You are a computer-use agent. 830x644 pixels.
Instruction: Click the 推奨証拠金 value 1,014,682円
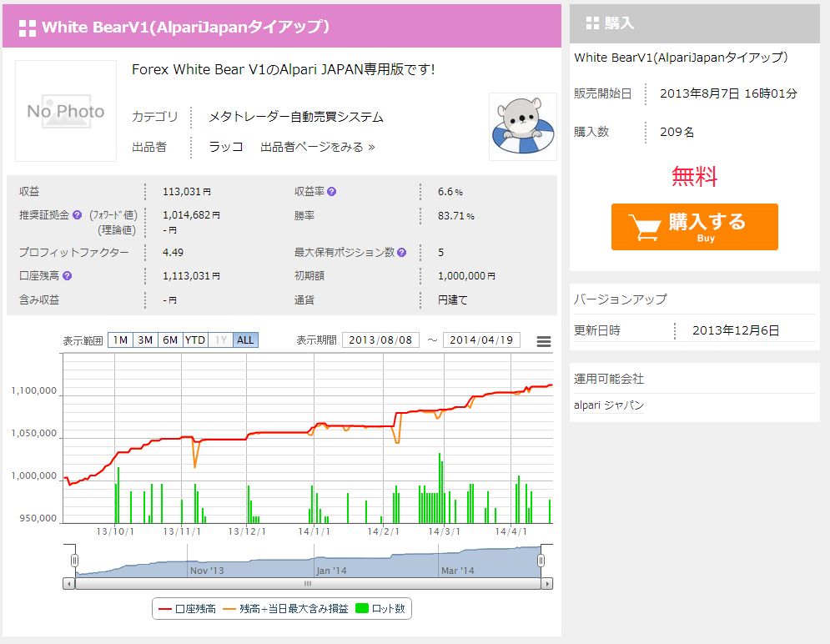[191, 215]
